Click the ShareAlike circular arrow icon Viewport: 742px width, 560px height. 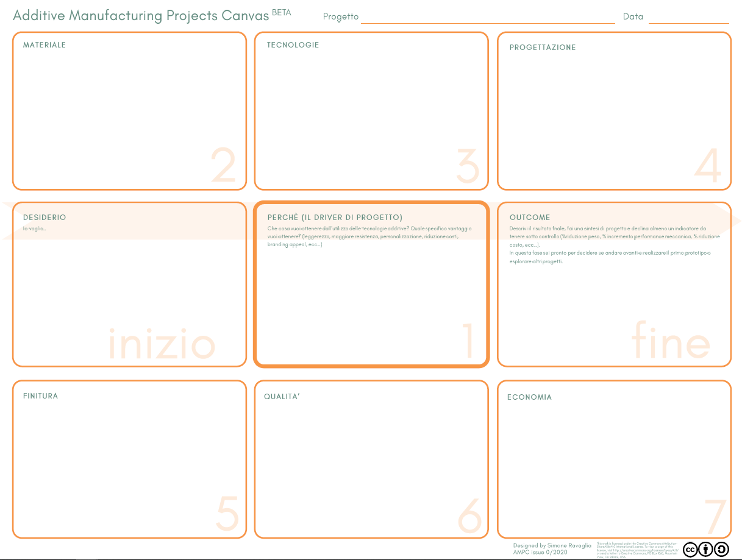721,550
